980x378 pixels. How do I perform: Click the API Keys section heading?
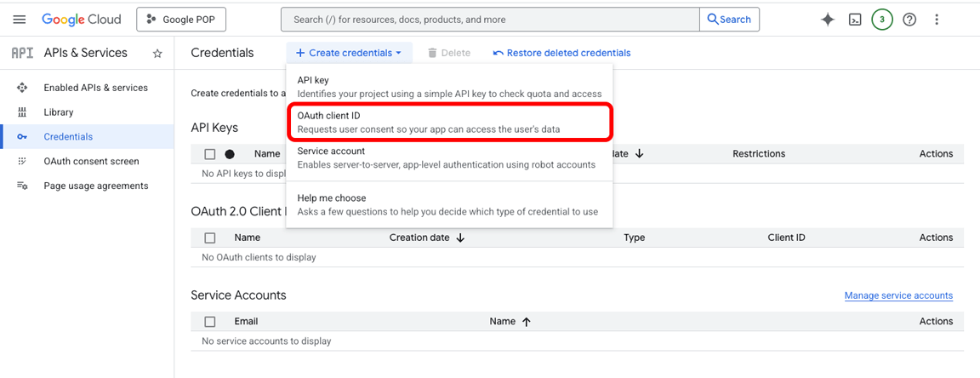214,128
